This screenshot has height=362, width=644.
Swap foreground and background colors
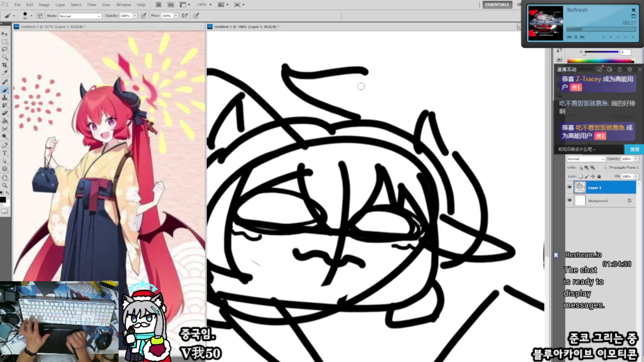pyautogui.click(x=7, y=193)
